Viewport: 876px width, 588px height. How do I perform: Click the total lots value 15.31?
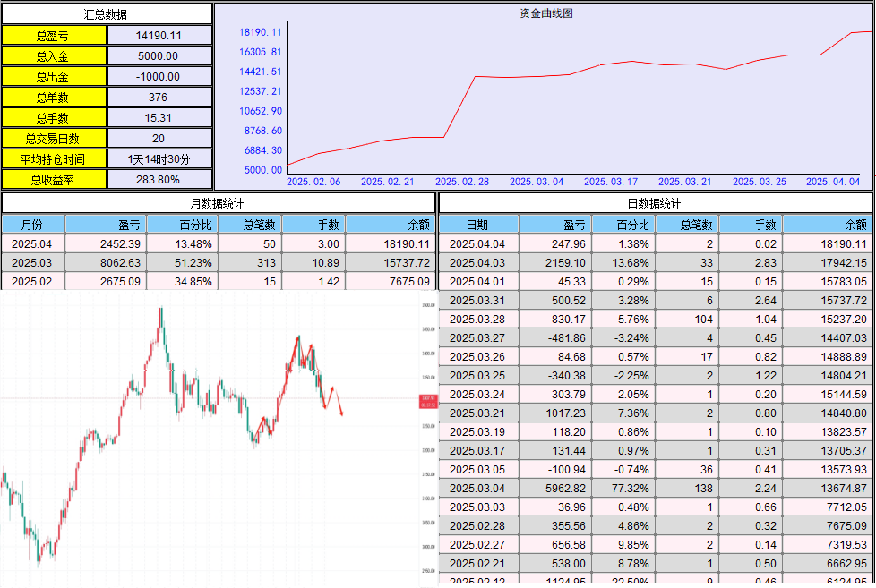pos(159,118)
